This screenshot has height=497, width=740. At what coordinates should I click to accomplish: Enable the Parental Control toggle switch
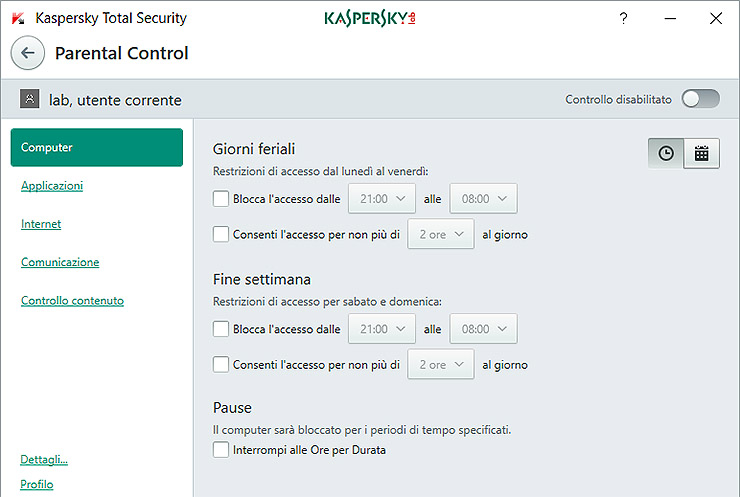point(700,99)
